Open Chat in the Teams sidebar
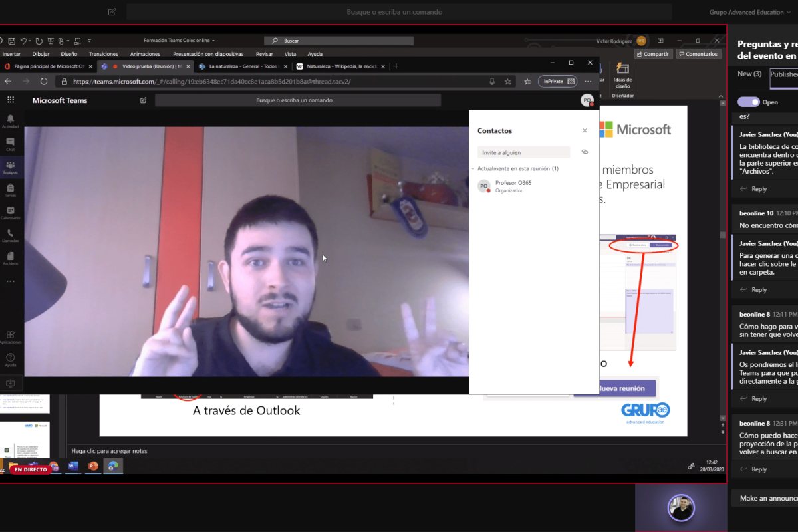The image size is (798, 532). coord(10,144)
